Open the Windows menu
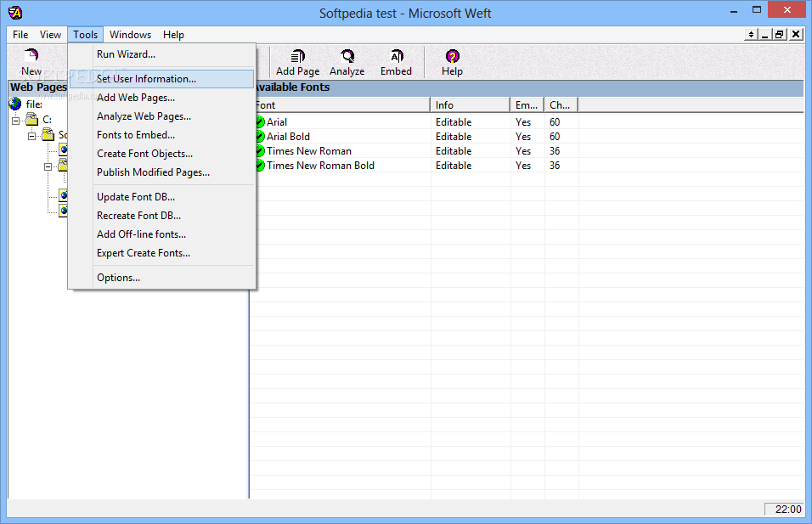 pyautogui.click(x=130, y=35)
